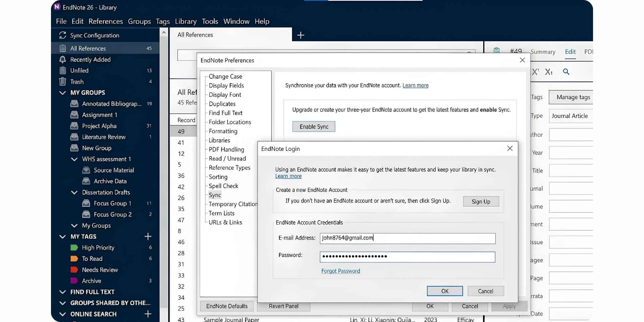Select the Archive Data group icon
This screenshot has height=322, width=644.
tap(86, 181)
